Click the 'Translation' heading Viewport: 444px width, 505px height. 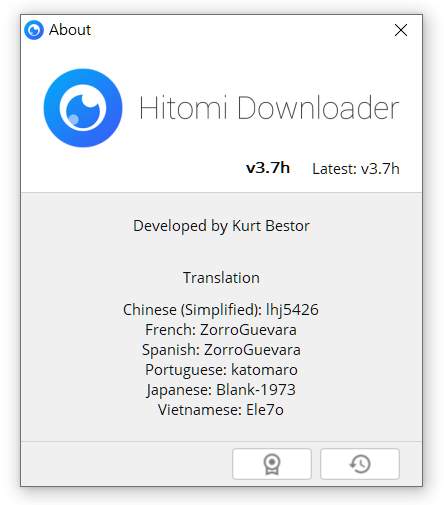[221, 278]
